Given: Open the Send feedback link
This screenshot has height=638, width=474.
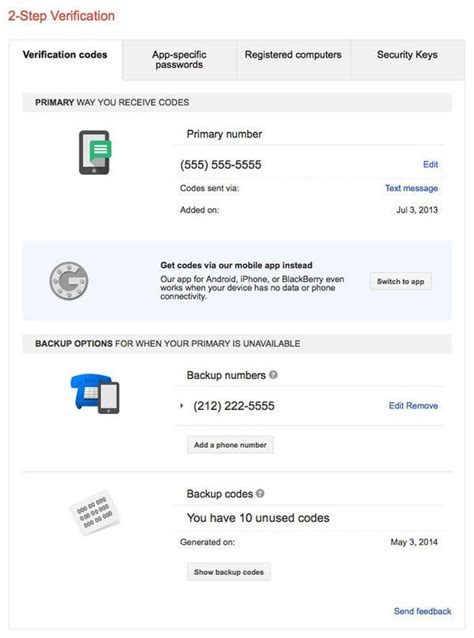Looking at the screenshot, I should 422,611.
